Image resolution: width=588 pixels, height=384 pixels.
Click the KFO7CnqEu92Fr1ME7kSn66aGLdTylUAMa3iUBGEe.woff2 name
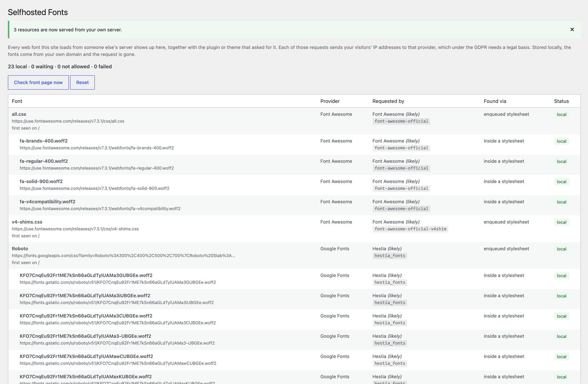(x=85, y=296)
